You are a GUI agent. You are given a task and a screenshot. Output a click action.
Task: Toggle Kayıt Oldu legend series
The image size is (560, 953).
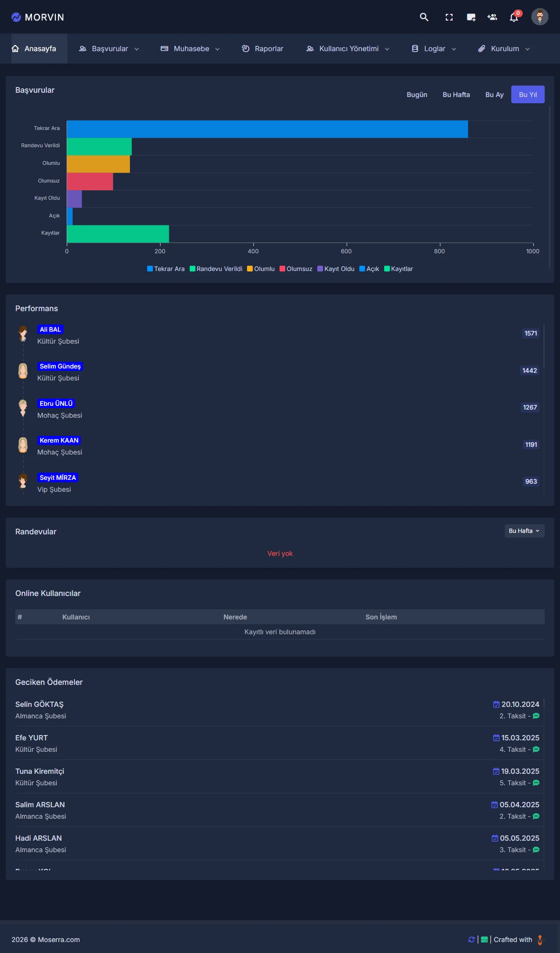(336, 269)
